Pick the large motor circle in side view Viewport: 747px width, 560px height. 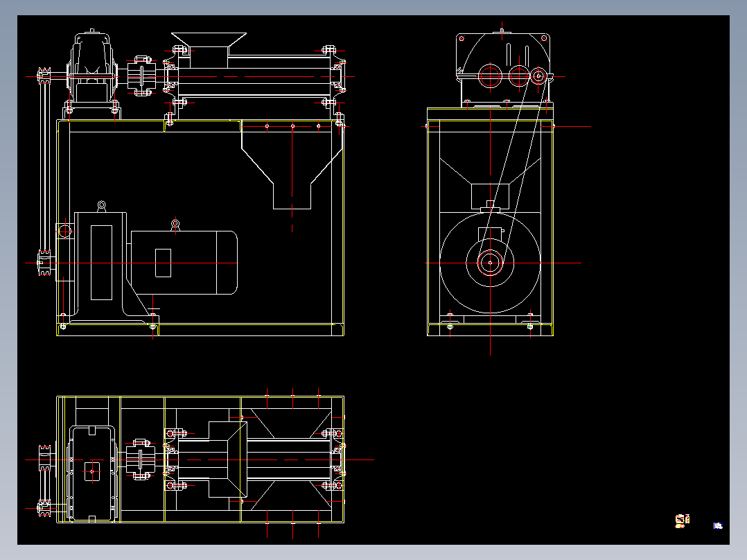tap(490, 263)
